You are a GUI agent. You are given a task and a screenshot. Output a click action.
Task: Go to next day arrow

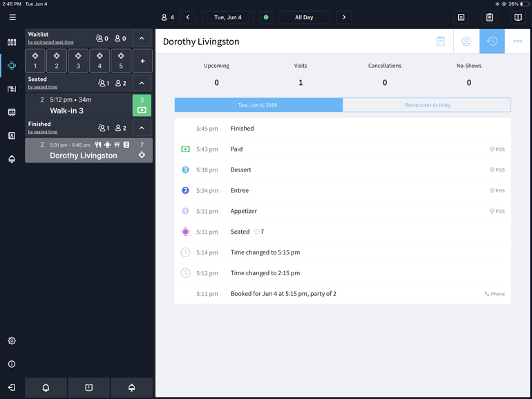(x=344, y=17)
